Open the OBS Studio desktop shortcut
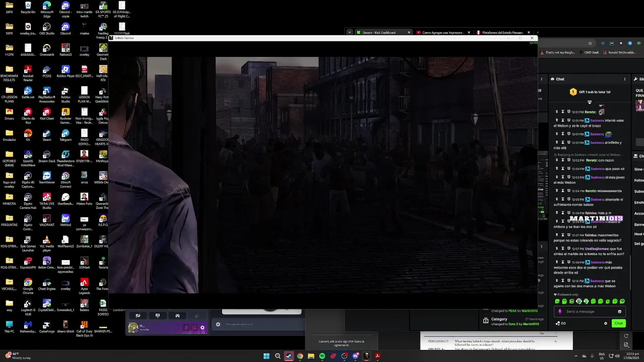Image resolution: width=644 pixels, height=362 pixels. (47, 29)
